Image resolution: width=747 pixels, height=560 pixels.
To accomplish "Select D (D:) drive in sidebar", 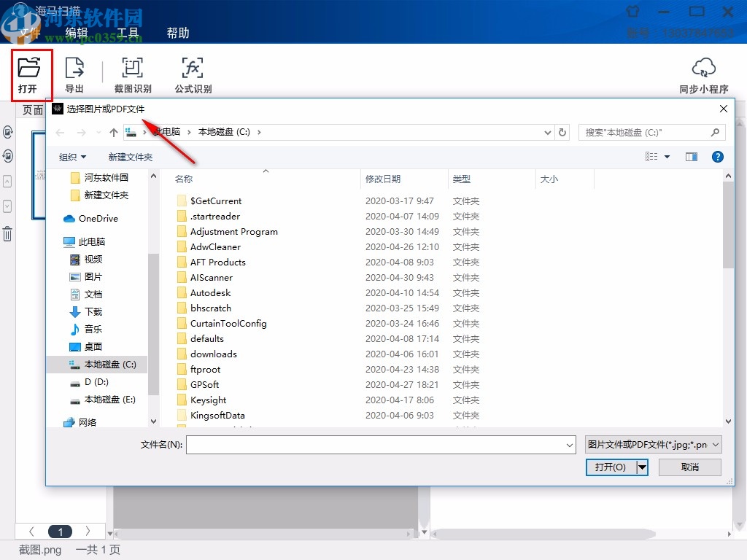I will pyautogui.click(x=89, y=382).
